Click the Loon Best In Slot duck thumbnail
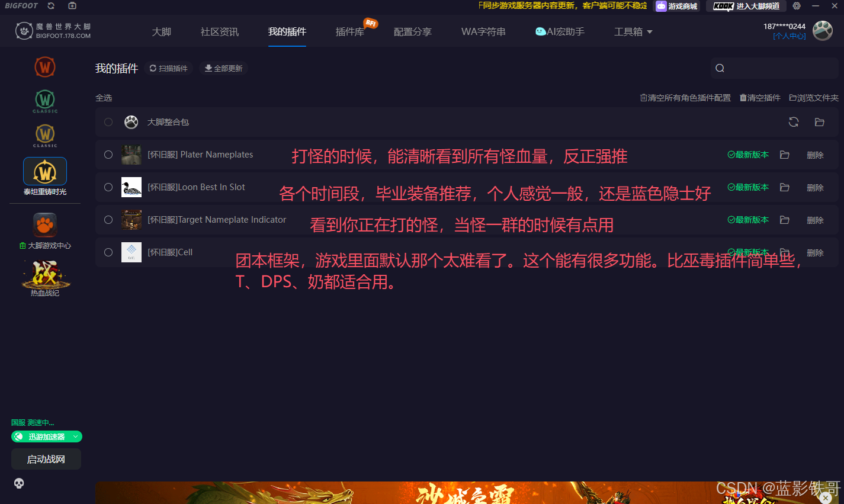The height and width of the screenshot is (504, 844). point(131,187)
